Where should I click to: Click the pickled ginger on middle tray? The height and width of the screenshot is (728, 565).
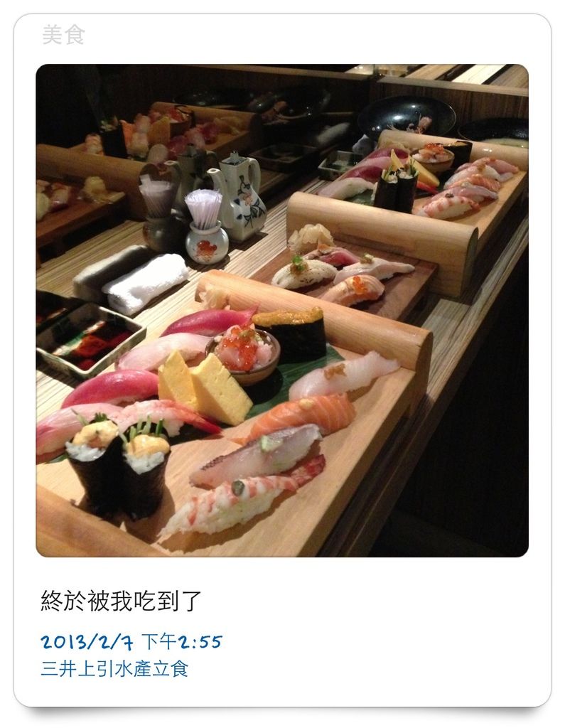coord(310,237)
